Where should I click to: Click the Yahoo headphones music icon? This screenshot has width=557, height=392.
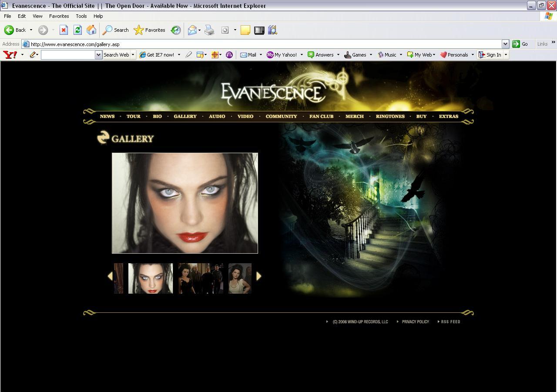coord(229,55)
